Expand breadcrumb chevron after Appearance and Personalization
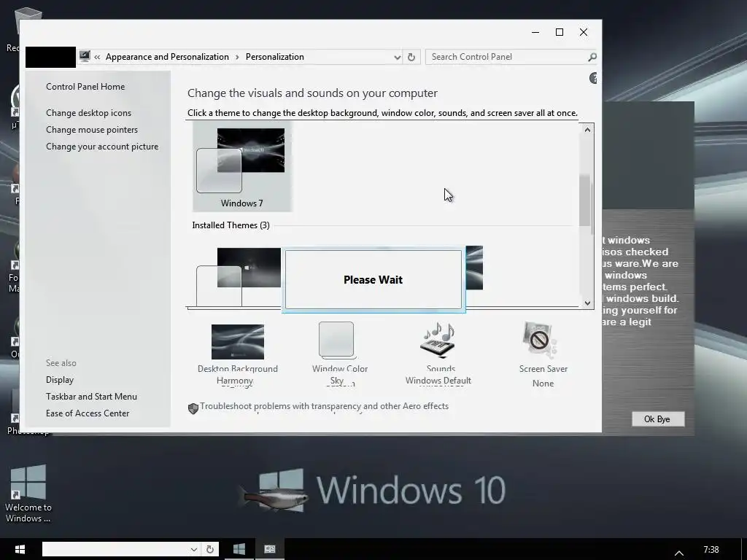This screenshot has height=560, width=747. [x=237, y=57]
